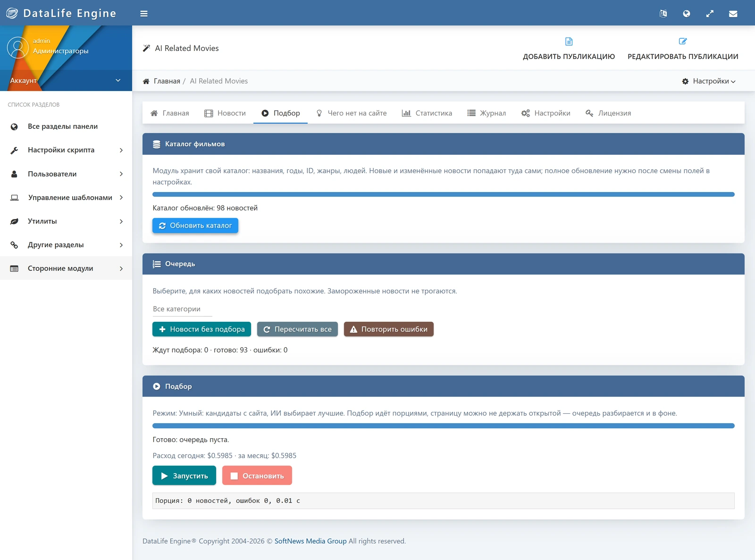Click the magic wand icon beside AI Related Movies
The image size is (755, 560).
[x=146, y=48]
